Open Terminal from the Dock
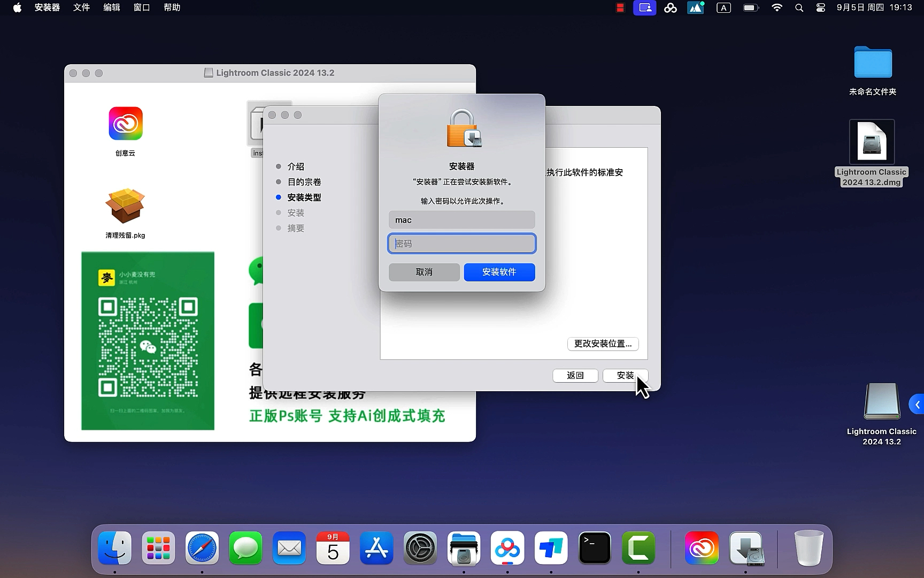 click(595, 548)
